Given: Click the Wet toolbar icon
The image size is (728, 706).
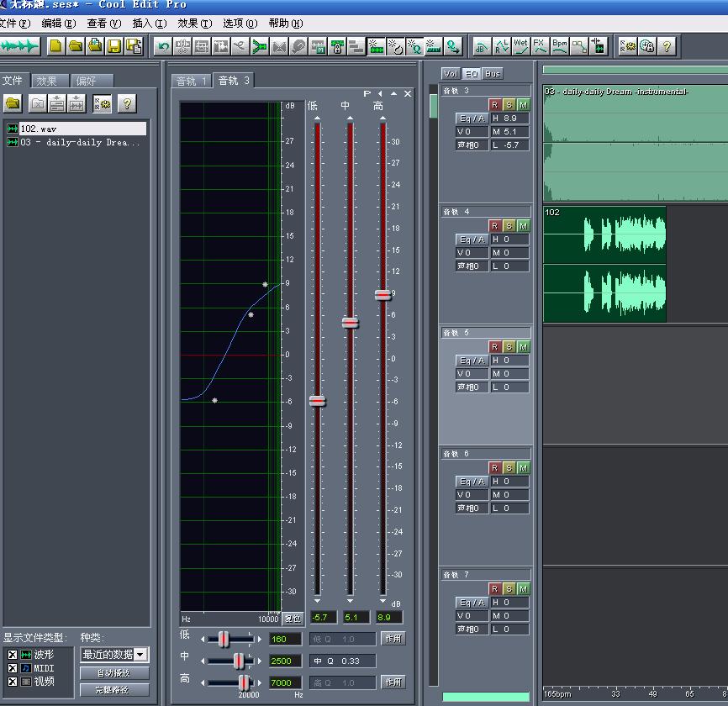Looking at the screenshot, I should point(520,46).
